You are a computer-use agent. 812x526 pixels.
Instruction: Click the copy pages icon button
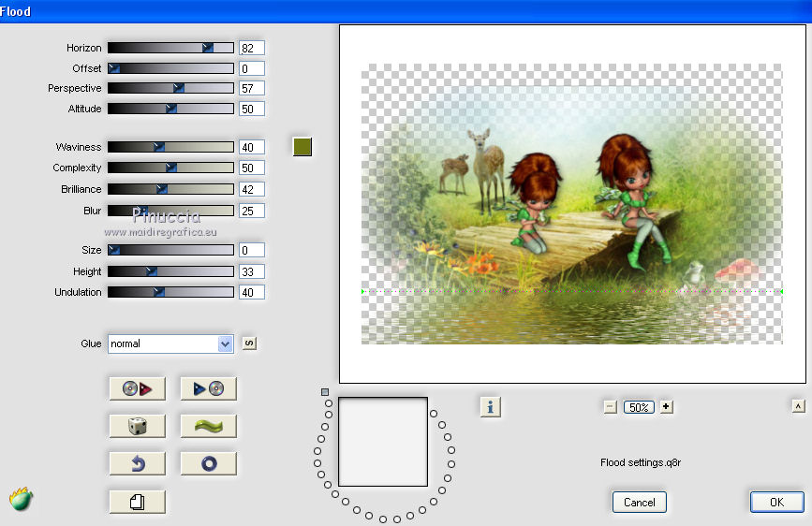(x=138, y=502)
